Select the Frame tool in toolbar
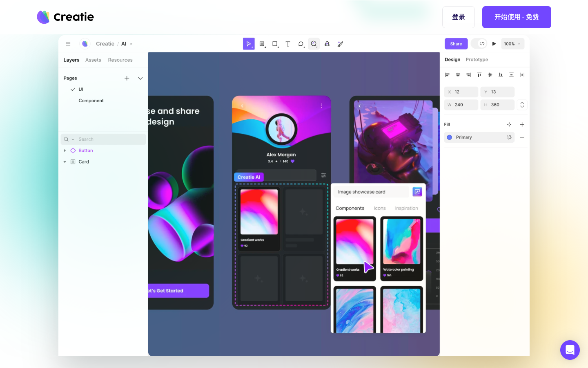 [262, 44]
